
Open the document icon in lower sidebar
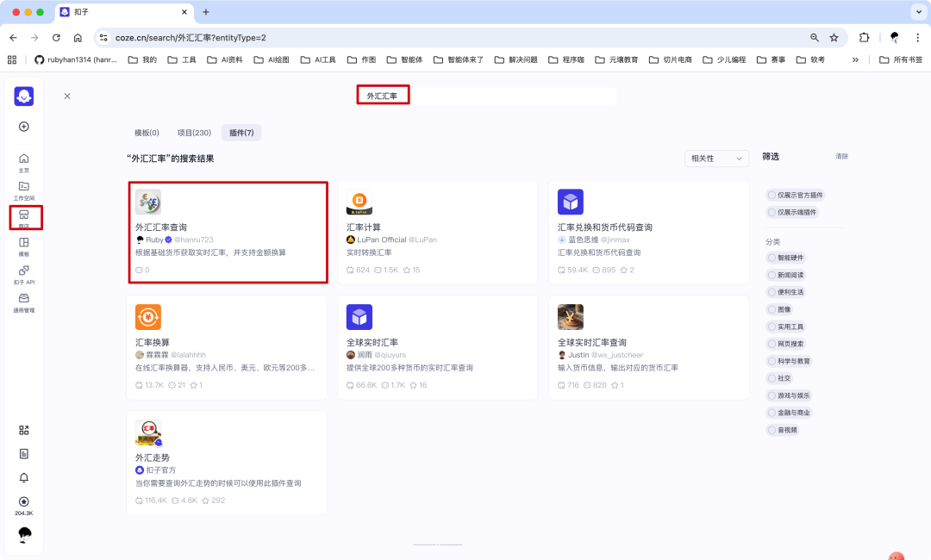(24, 454)
